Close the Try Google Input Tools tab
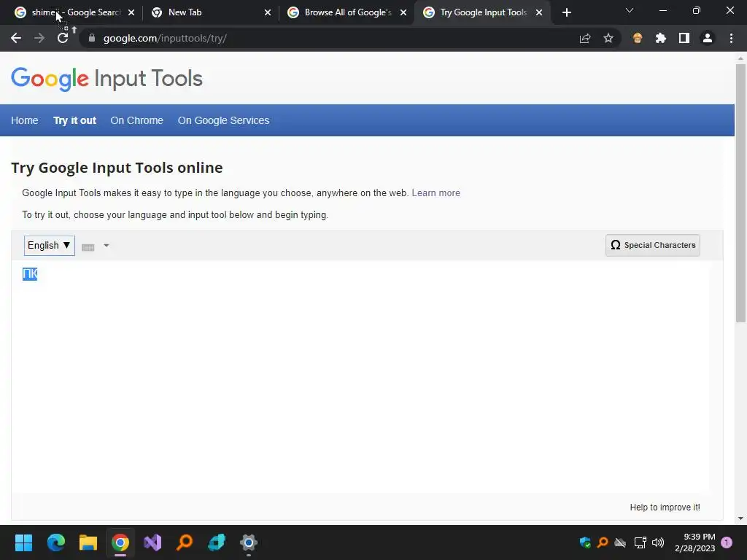Screen dimensions: 747x560 pyautogui.click(x=539, y=12)
